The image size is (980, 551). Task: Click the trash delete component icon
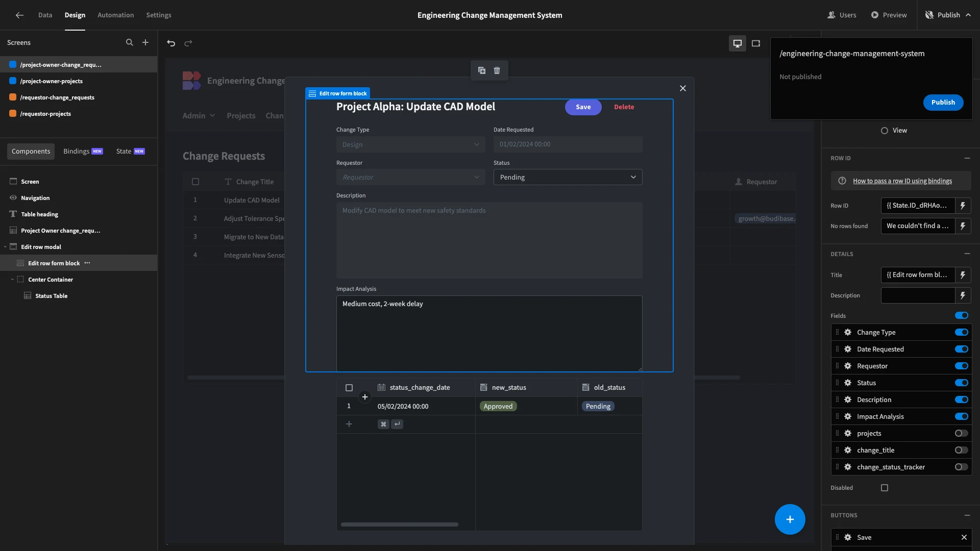point(497,70)
